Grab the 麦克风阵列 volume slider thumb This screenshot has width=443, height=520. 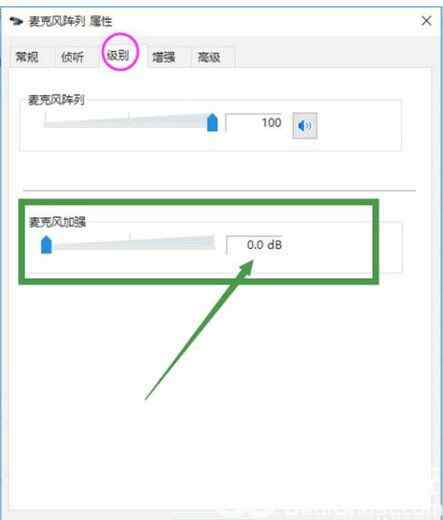(x=212, y=122)
